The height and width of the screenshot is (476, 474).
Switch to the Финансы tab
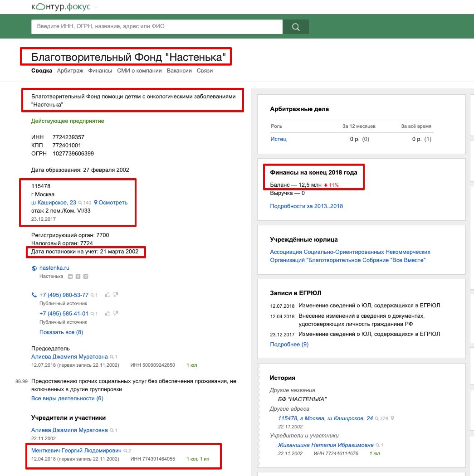pyautogui.click(x=100, y=71)
